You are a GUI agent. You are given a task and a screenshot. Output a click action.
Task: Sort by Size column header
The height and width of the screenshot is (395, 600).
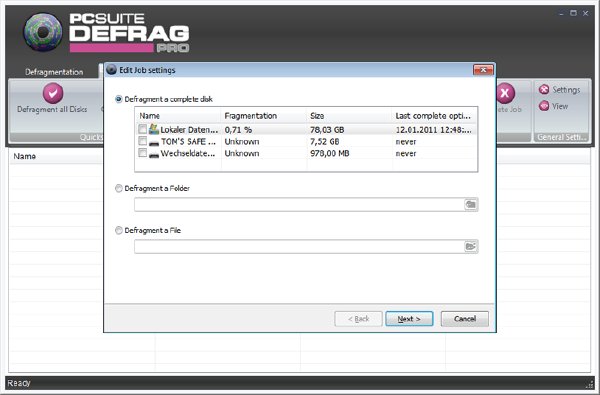349,116
